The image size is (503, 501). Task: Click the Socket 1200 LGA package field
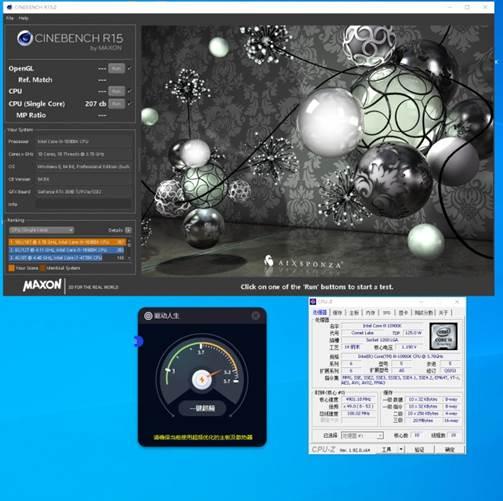coord(382,340)
